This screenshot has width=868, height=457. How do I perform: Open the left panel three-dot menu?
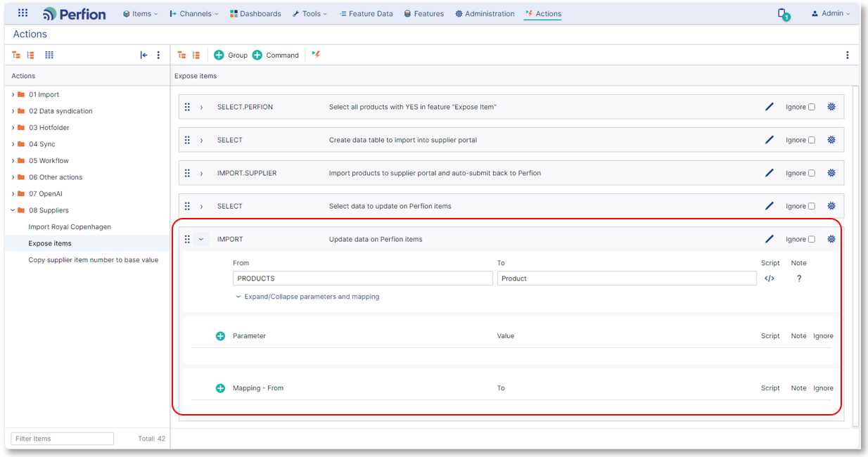[158, 55]
